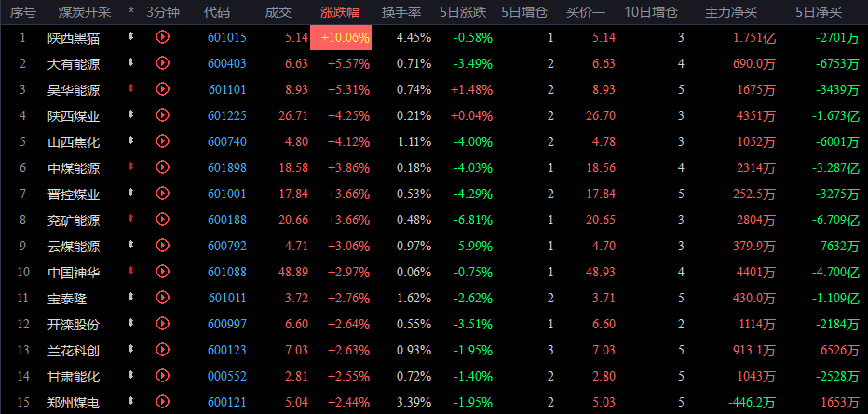Open the 3-minute chart icon for 兰花科创
The image size is (868, 414).
pos(163,350)
